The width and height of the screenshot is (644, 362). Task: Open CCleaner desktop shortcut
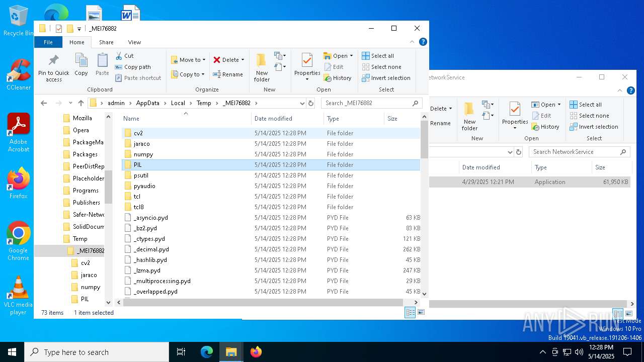[19, 74]
